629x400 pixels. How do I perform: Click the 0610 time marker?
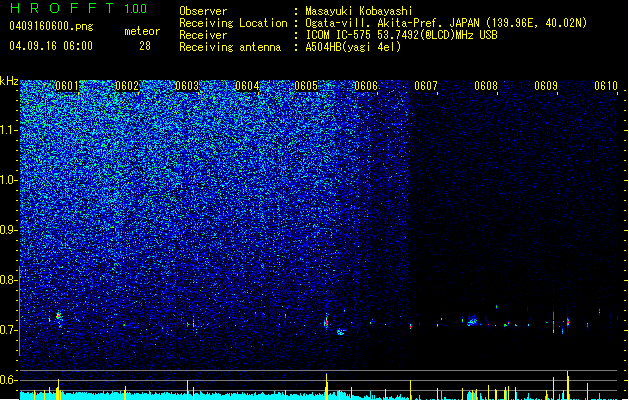click(606, 86)
